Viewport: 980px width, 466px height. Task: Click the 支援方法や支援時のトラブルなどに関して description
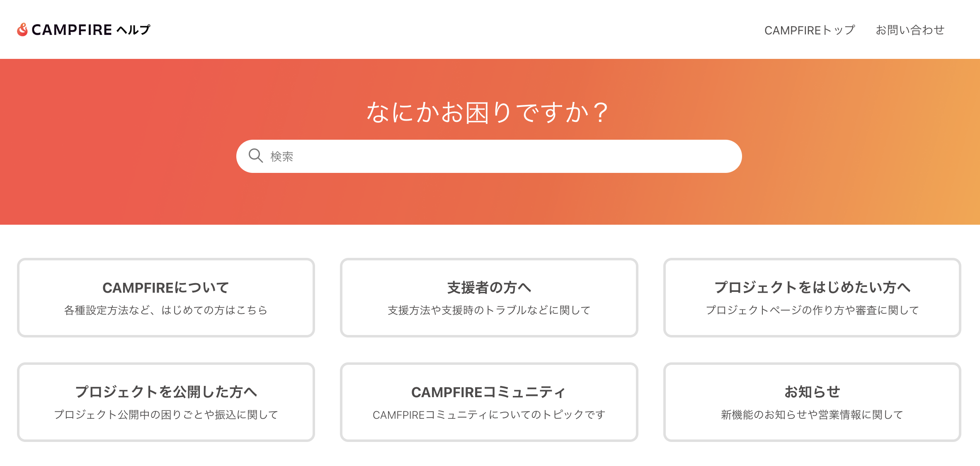pyautogui.click(x=489, y=310)
